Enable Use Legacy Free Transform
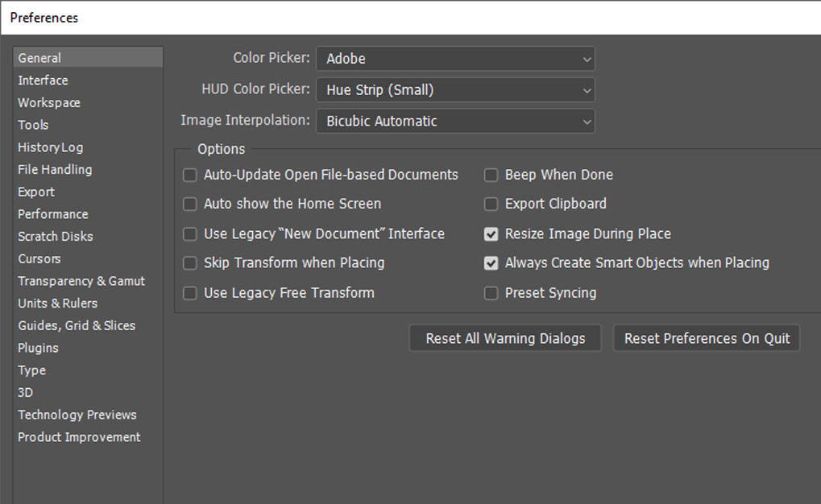821x504 pixels. point(189,292)
